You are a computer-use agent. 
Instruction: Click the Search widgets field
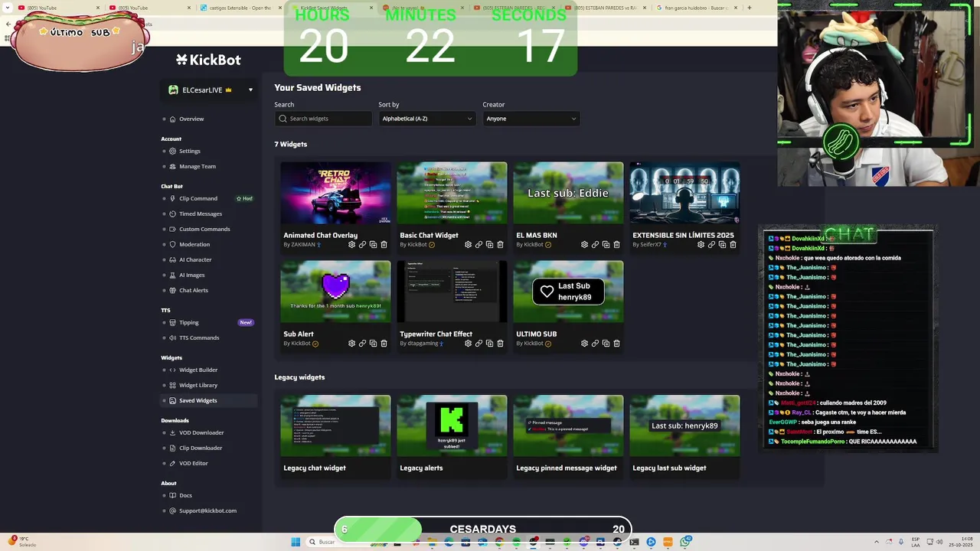[x=323, y=119]
